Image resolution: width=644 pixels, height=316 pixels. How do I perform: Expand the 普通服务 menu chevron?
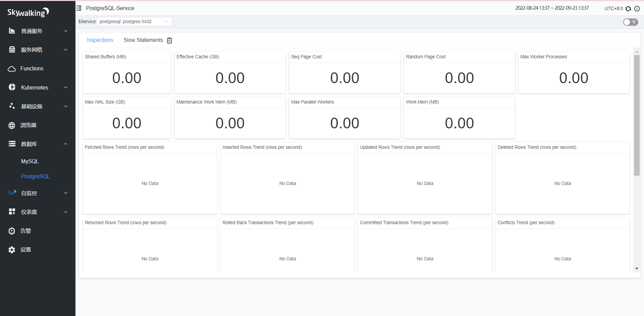(66, 31)
